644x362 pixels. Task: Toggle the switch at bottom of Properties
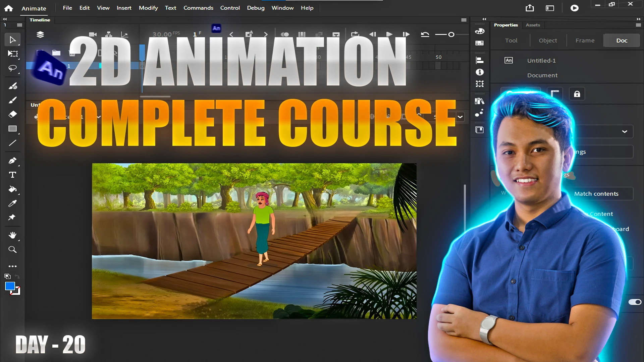pyautogui.click(x=635, y=302)
